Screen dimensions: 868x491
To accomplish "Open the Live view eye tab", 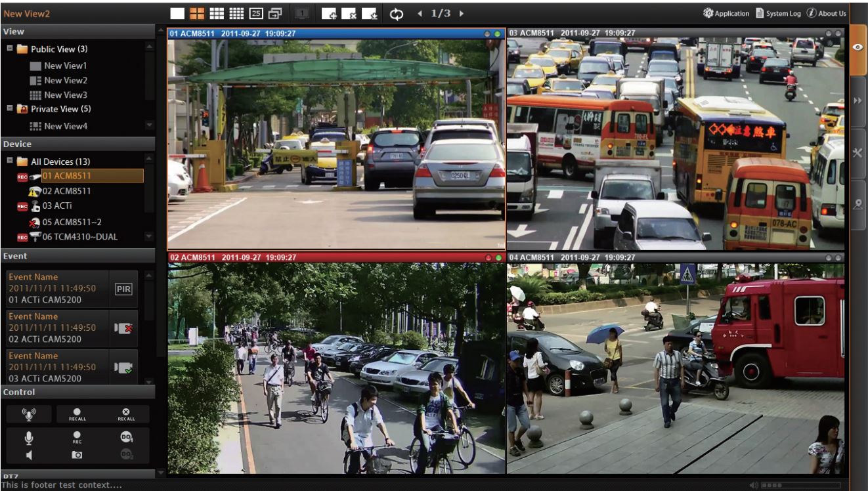I will pyautogui.click(x=857, y=47).
